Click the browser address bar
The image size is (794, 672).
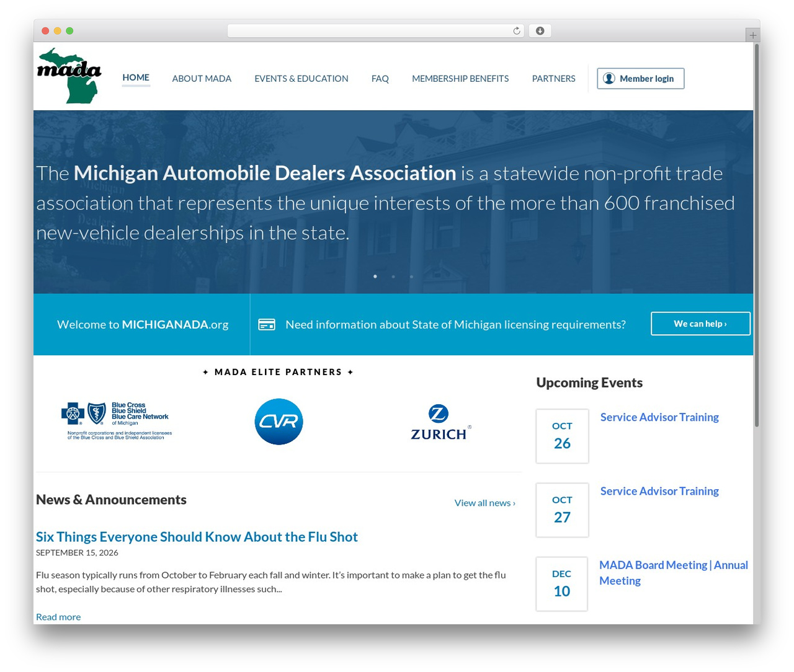pos(375,31)
